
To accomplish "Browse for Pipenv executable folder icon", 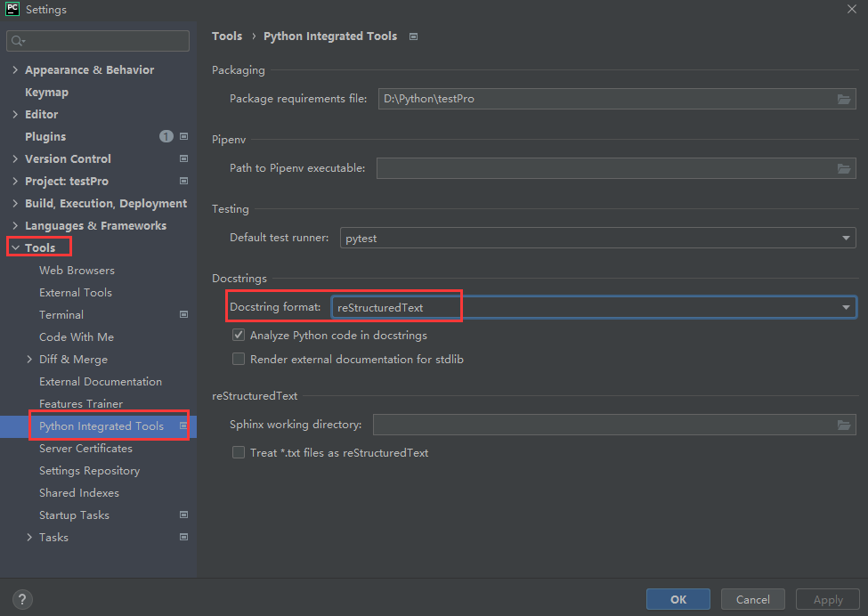I will pos(844,168).
